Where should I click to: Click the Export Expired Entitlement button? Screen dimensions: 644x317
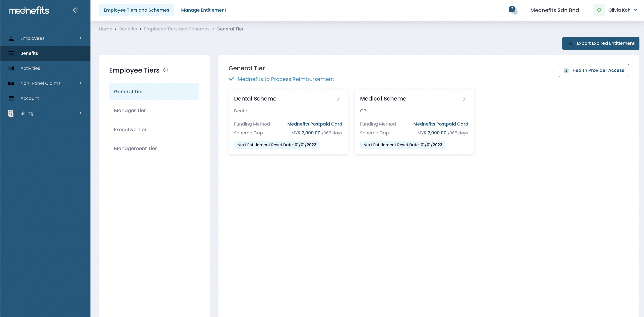click(601, 43)
